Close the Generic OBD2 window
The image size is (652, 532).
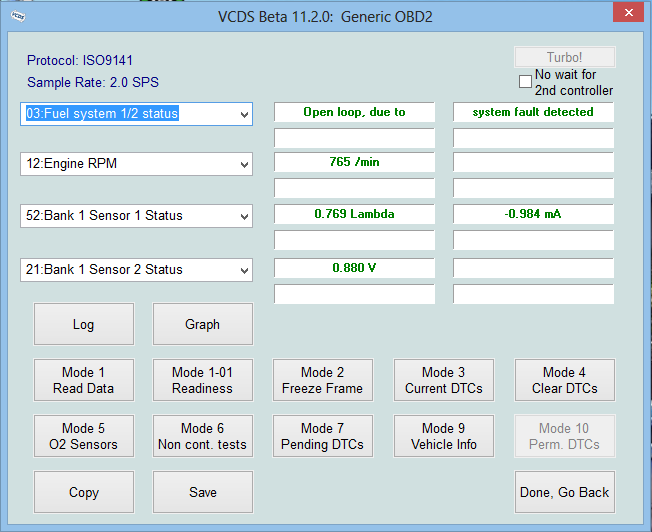[629, 12]
